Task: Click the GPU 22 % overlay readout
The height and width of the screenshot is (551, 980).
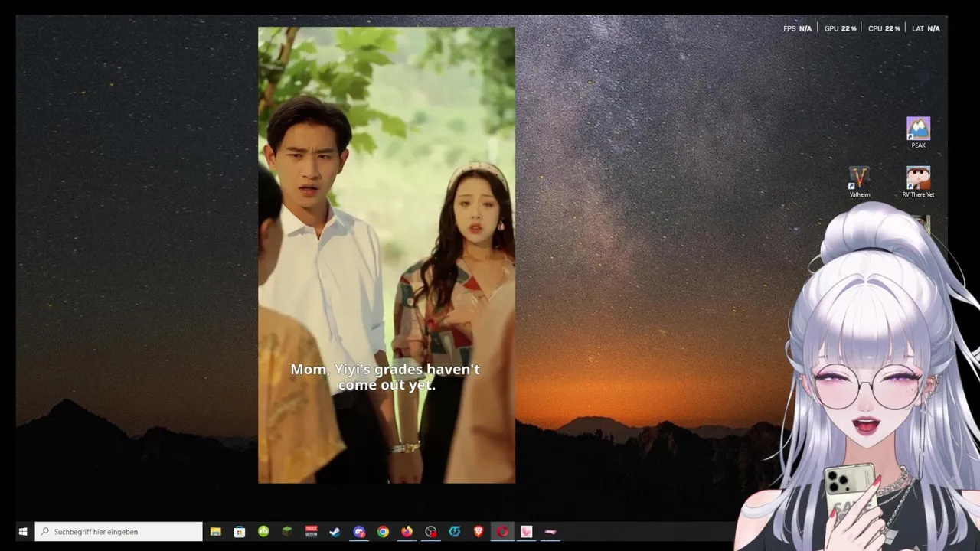Action: [840, 28]
